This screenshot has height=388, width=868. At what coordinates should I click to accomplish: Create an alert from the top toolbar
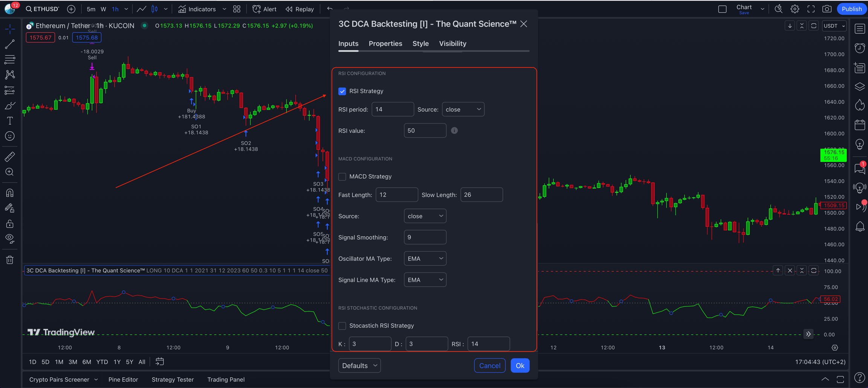[264, 9]
